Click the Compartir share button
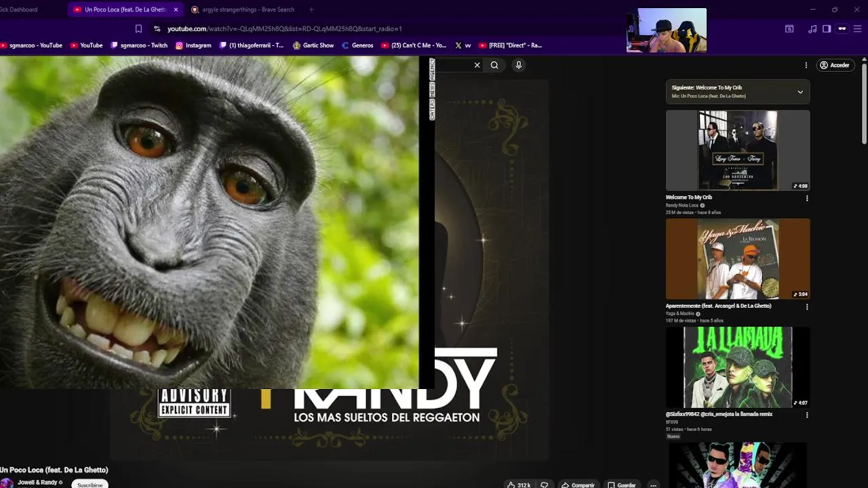 [x=578, y=485]
